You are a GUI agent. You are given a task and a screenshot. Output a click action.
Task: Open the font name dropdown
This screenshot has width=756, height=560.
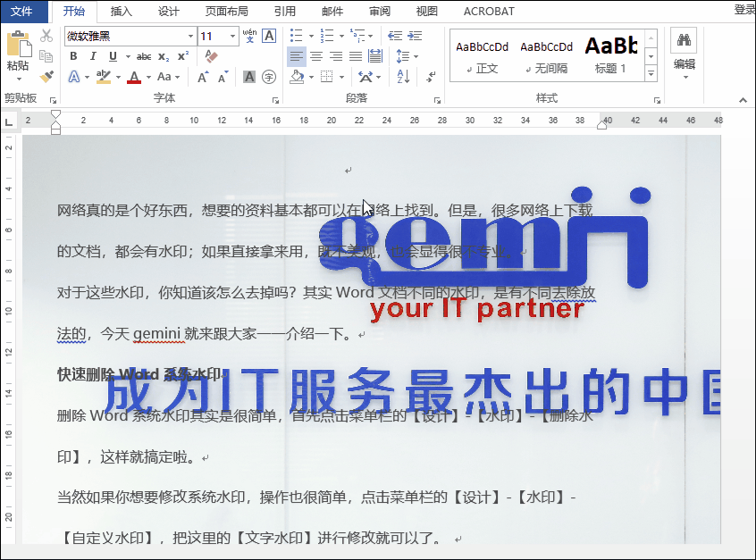tap(190, 37)
